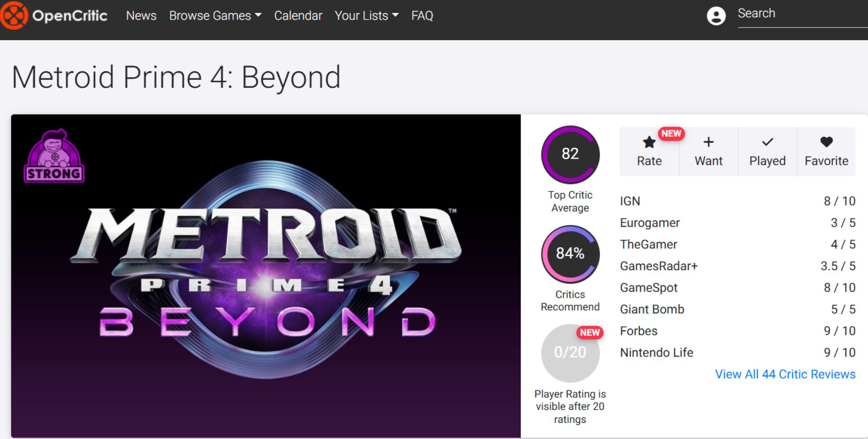The height and width of the screenshot is (439, 868).
Task: Add the game to your Want list
Action: point(708,151)
